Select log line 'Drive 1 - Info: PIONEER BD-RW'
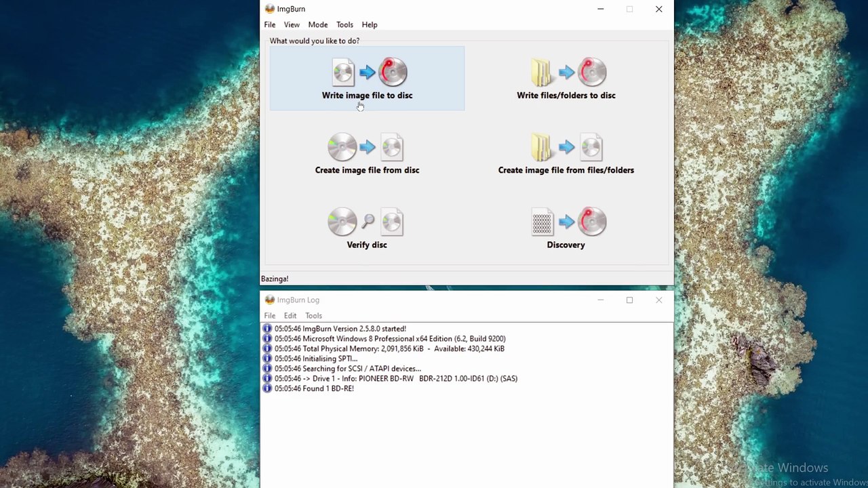 click(396, 379)
